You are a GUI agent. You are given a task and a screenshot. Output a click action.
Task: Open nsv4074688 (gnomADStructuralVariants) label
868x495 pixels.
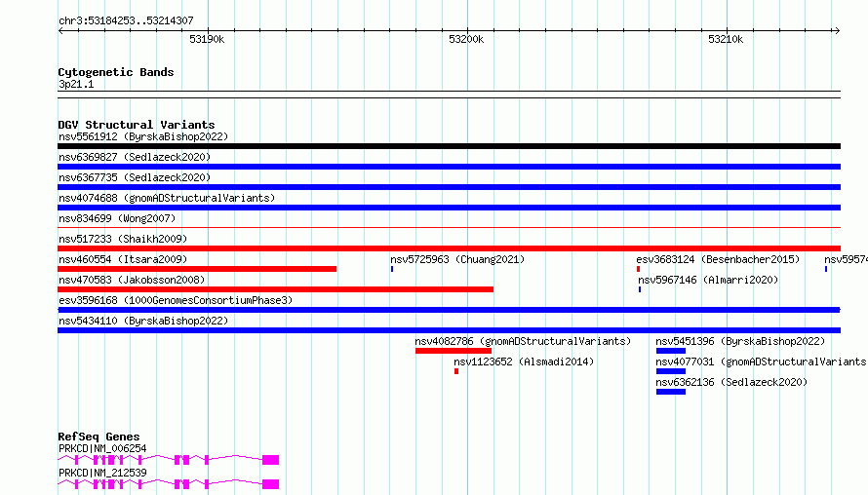[x=167, y=198]
